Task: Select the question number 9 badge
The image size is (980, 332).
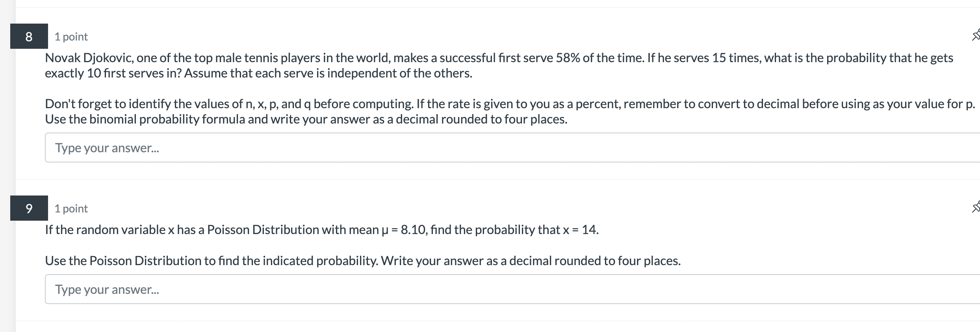Action: pos(29,208)
